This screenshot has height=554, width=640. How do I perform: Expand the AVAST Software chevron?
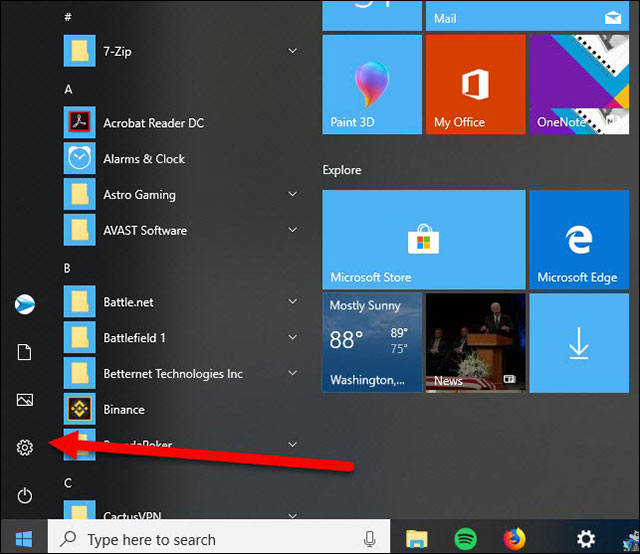[293, 230]
